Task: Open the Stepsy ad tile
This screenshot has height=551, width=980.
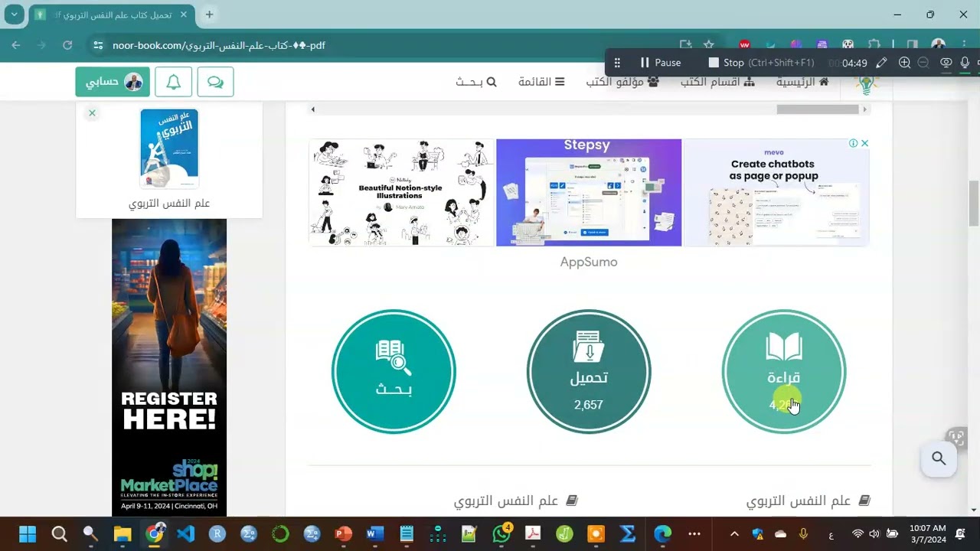Action: tap(589, 193)
